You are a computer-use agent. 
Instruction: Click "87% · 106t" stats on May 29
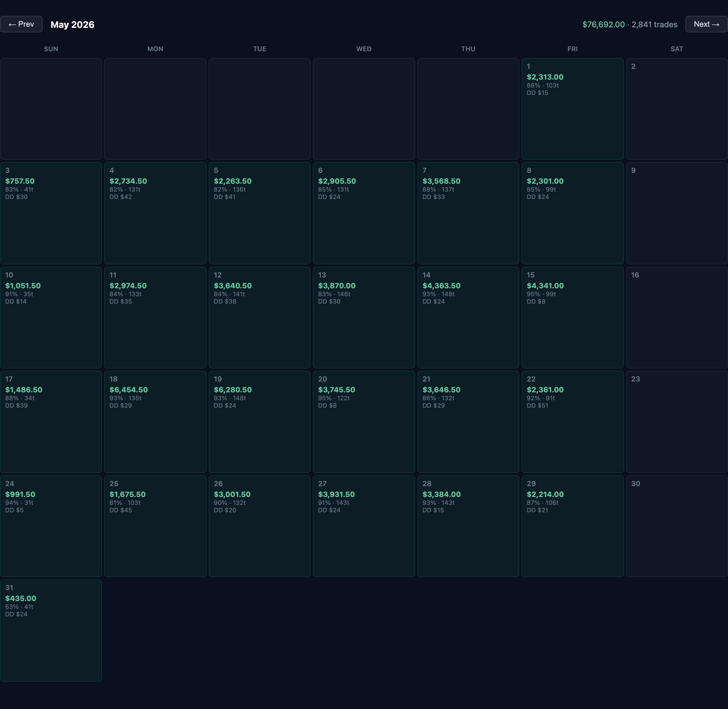543,503
